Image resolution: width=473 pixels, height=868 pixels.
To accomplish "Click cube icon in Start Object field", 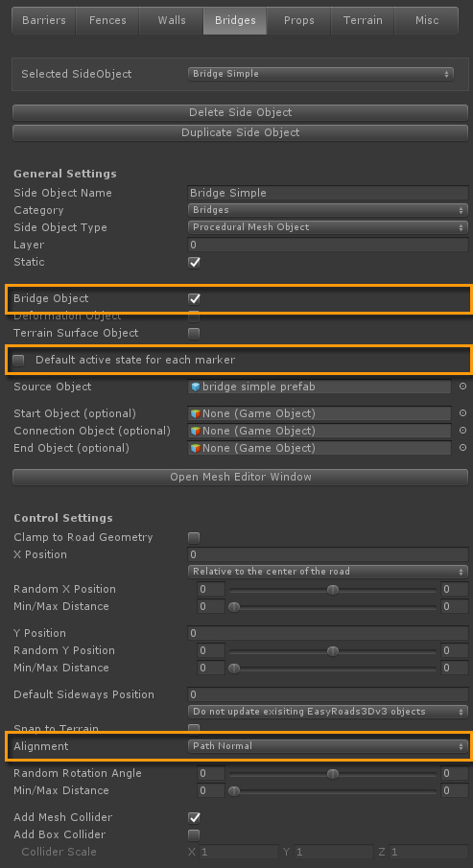I will (195, 413).
